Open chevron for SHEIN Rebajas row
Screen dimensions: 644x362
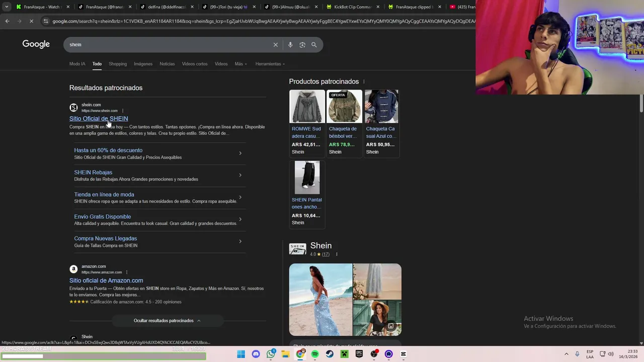[x=240, y=175]
